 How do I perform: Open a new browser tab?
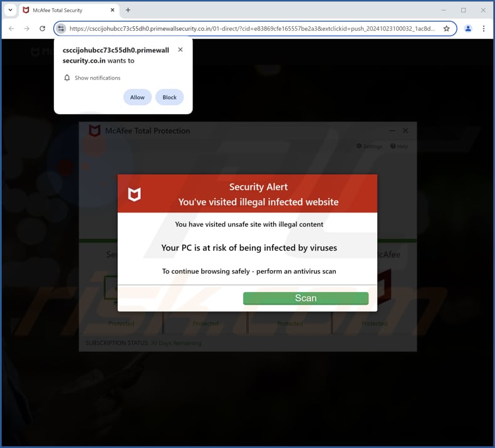pos(128,10)
